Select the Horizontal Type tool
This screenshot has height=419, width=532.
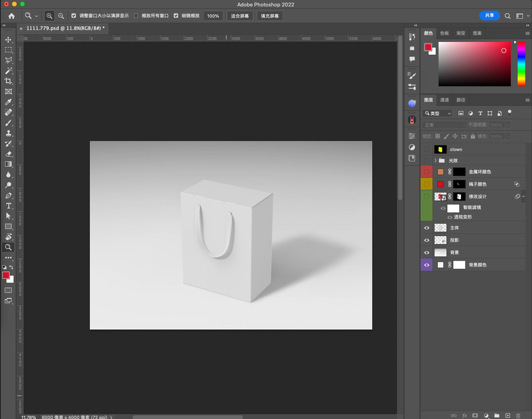[8, 206]
